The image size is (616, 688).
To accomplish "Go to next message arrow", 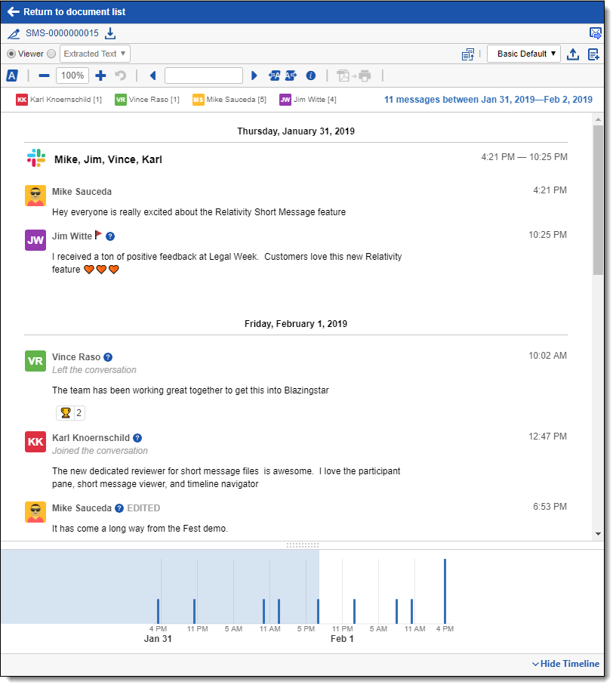I will click(x=254, y=76).
